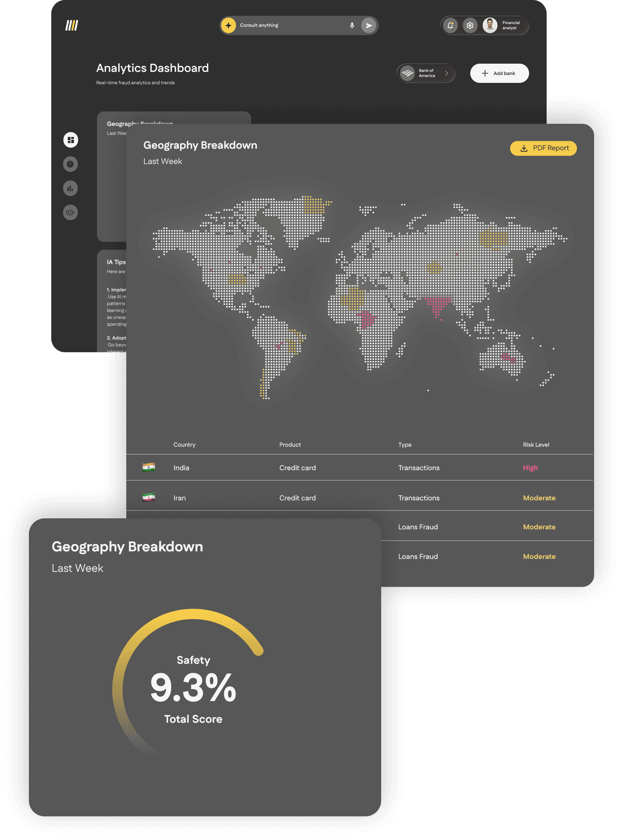Image resolution: width=623 pixels, height=840 pixels.
Task: Click India flag icon
Action: pos(149,467)
